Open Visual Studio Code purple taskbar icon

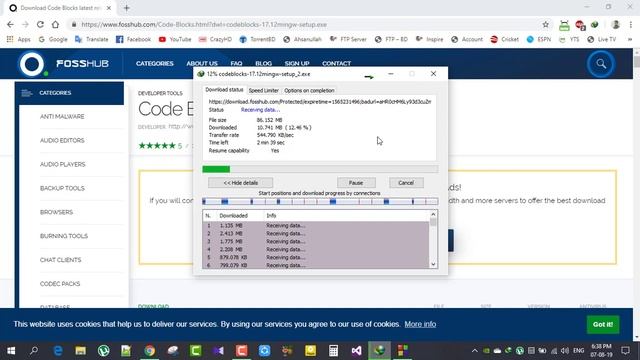click(x=356, y=351)
